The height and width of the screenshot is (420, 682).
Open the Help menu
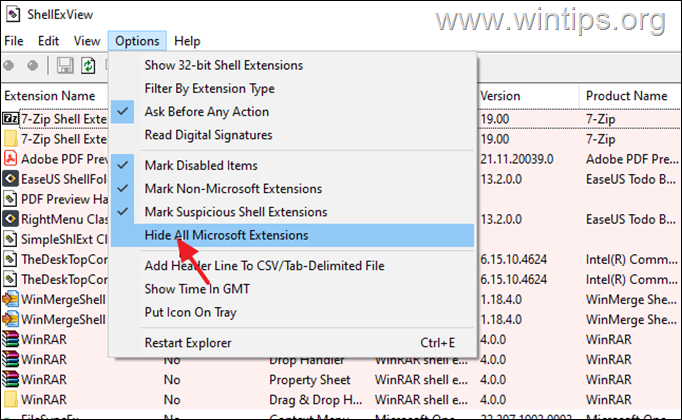click(x=187, y=41)
